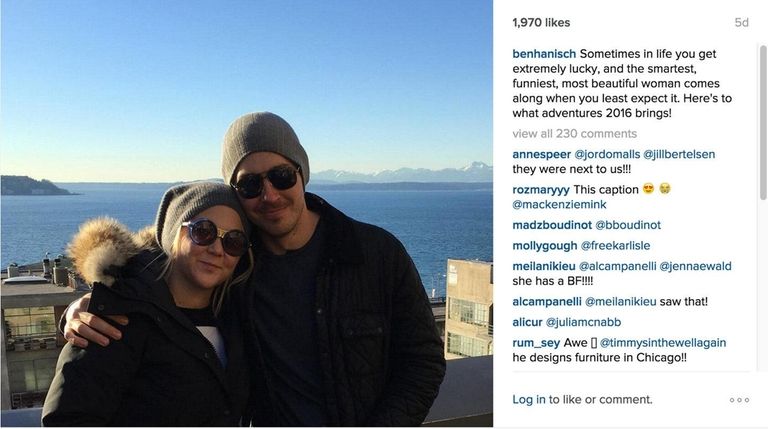
Task: Expand view all 230 comments
Action: tap(575, 134)
